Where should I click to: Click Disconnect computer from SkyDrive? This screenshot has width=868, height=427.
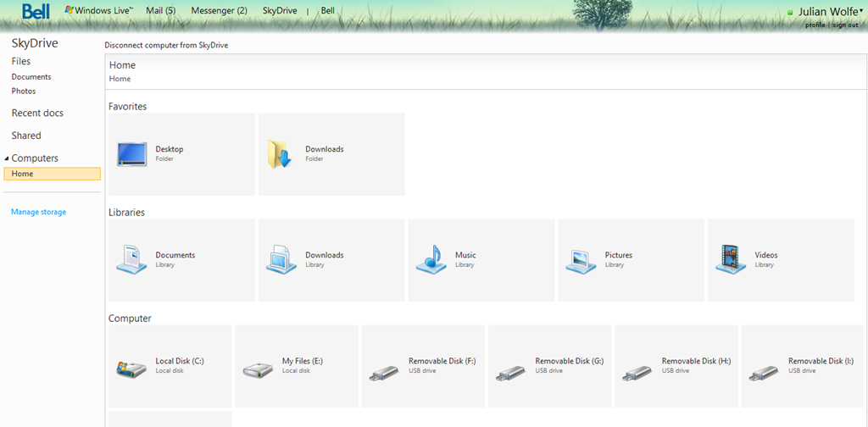tap(167, 46)
